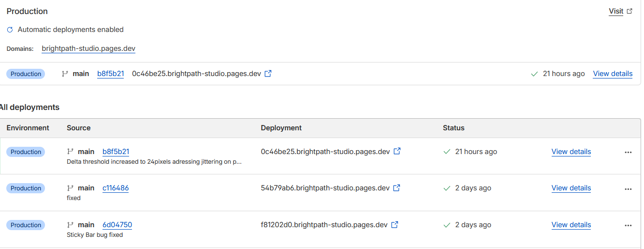The width and height of the screenshot is (644, 249).
Task: Click the green checkmark in the summary row
Action: coord(534,74)
